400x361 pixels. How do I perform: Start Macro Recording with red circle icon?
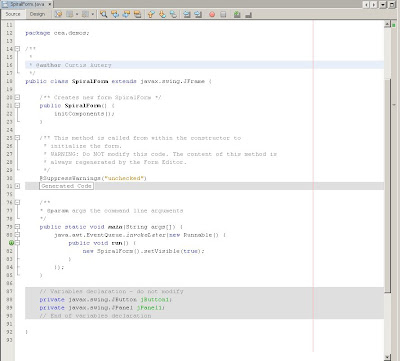click(x=212, y=14)
